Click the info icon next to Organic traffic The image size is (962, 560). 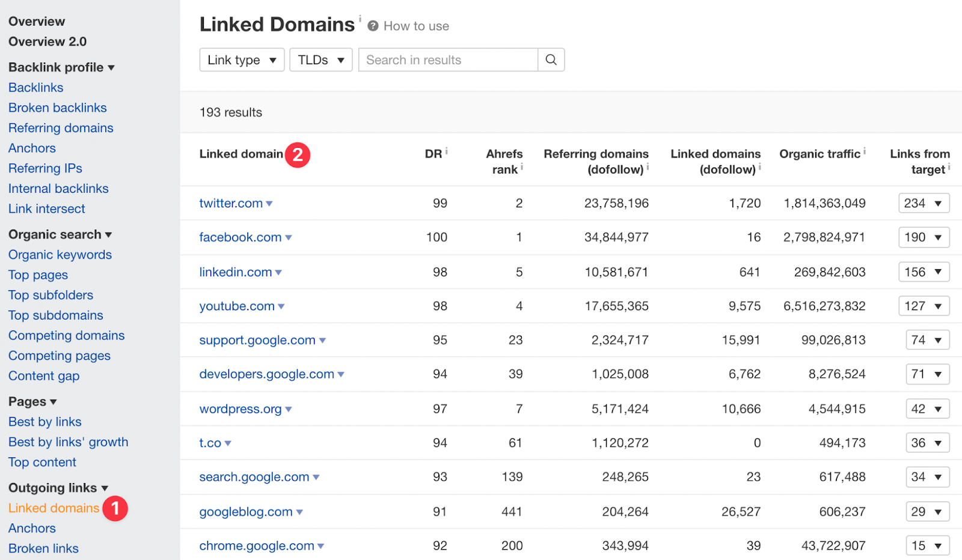(865, 151)
